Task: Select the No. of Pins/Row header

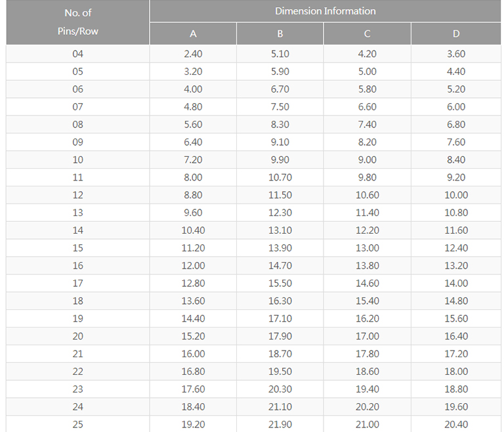Action: (x=77, y=22)
